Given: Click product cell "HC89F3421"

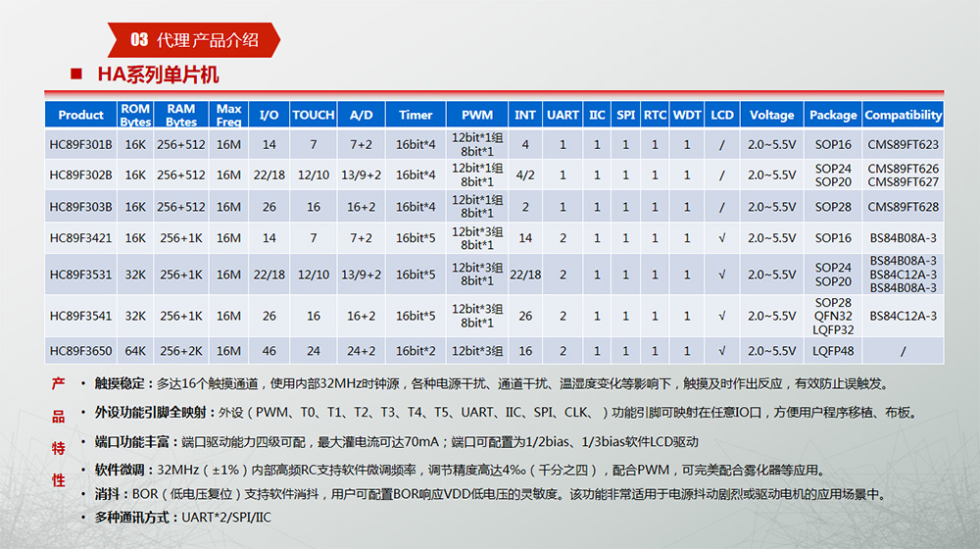Looking at the screenshot, I should (x=80, y=238).
